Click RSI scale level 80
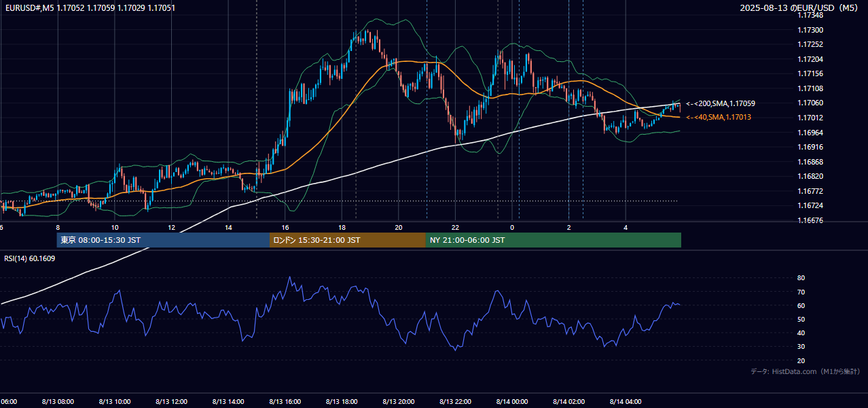Screen dimensions: 868x408 [x=801, y=278]
